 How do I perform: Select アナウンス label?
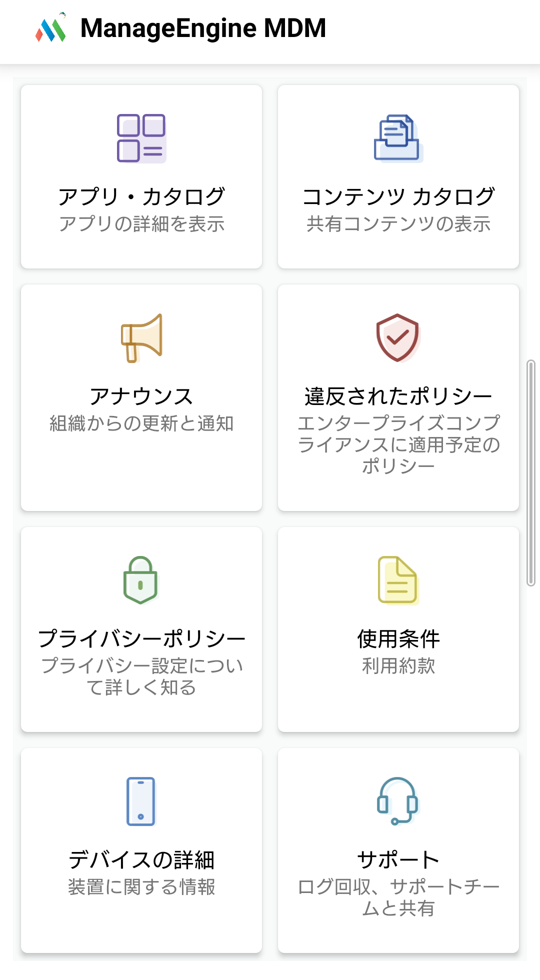[x=141, y=396]
